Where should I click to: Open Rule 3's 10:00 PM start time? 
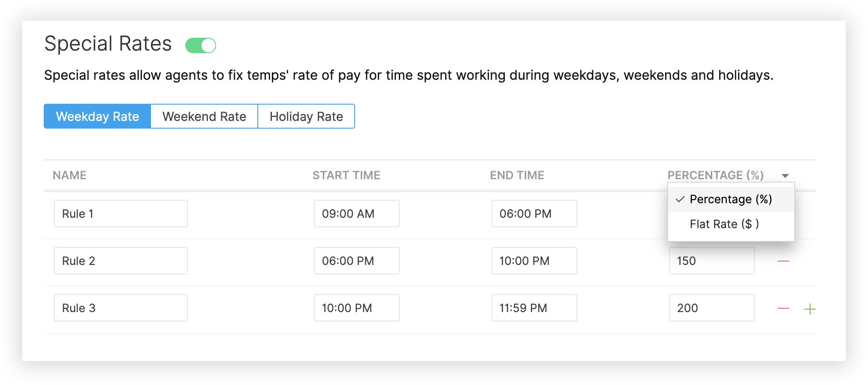point(356,308)
